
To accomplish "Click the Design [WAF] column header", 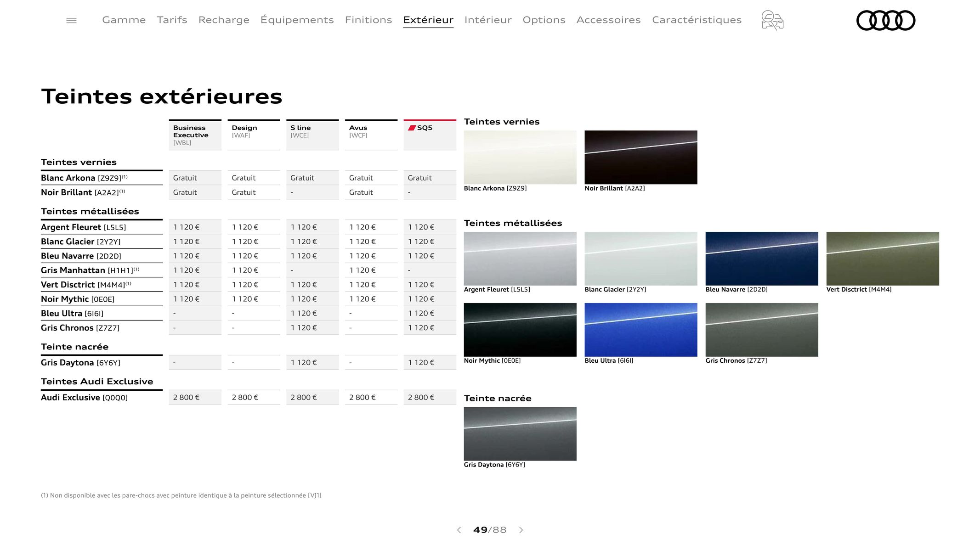I will click(x=254, y=135).
